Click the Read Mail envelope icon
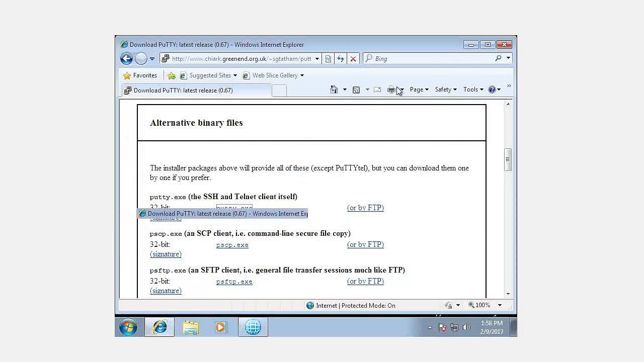 (x=377, y=89)
